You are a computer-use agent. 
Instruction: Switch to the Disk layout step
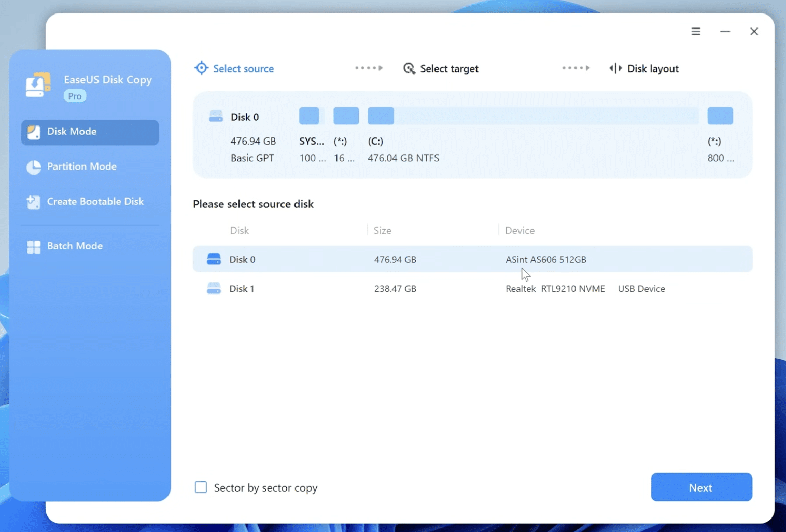pyautogui.click(x=653, y=68)
